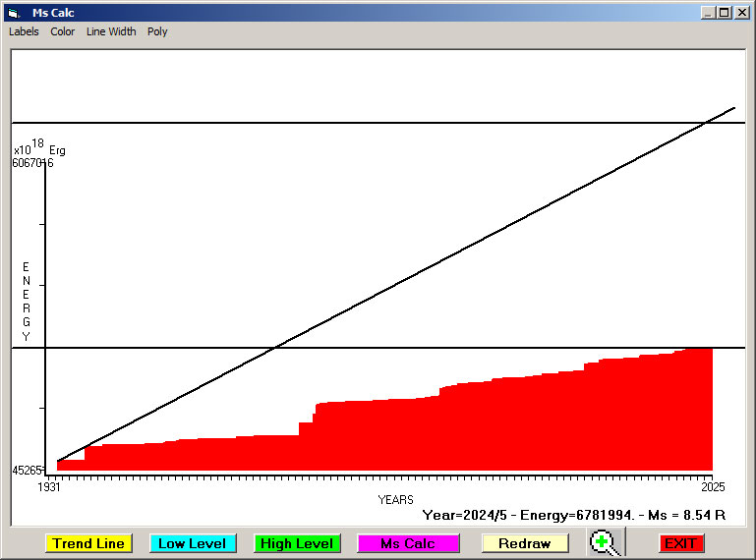This screenshot has height=560, width=756.
Task: Click the 2025 label on year axis
Action: pyautogui.click(x=713, y=486)
